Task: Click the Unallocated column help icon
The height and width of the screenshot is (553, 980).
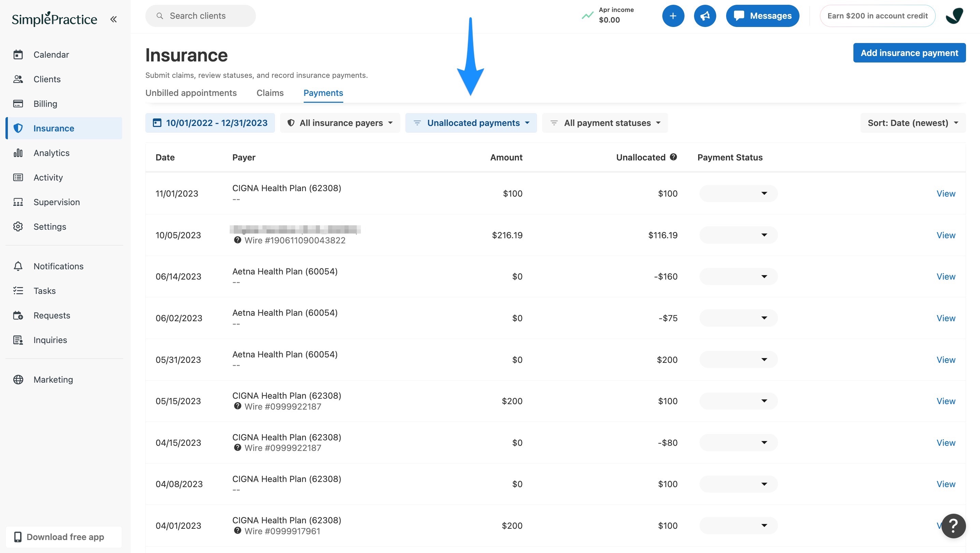Action: [x=673, y=157]
